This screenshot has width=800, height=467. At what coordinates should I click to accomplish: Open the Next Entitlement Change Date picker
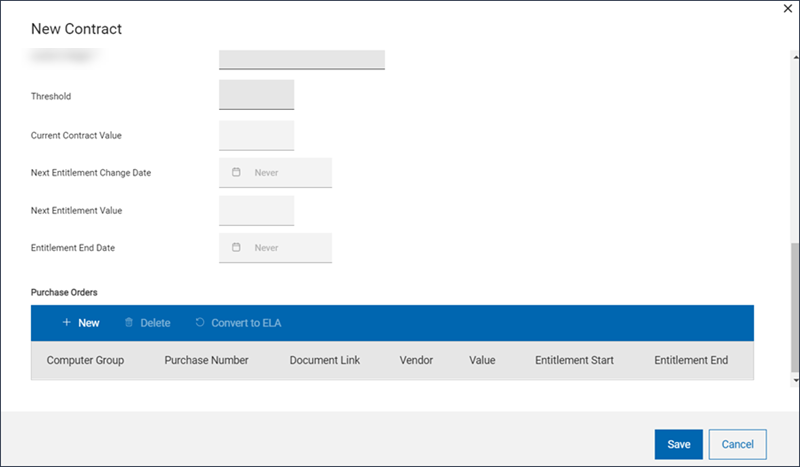(275, 172)
